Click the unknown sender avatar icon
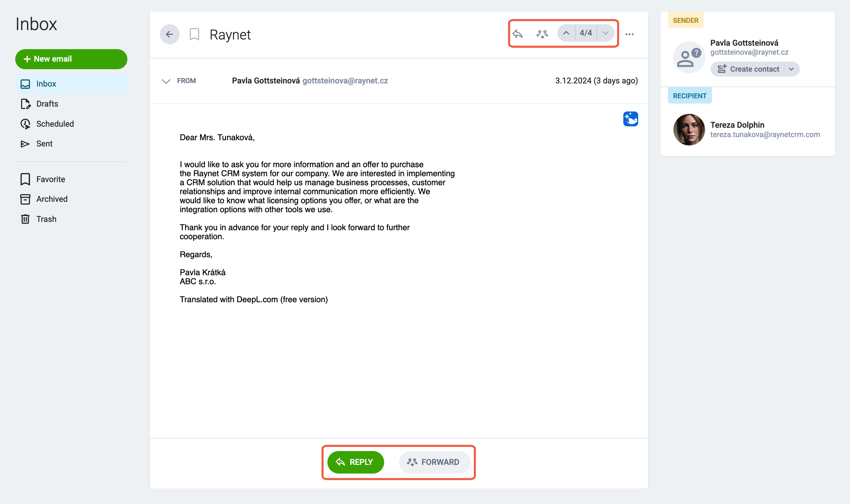Screen dimensions: 850x504 tap(689, 57)
